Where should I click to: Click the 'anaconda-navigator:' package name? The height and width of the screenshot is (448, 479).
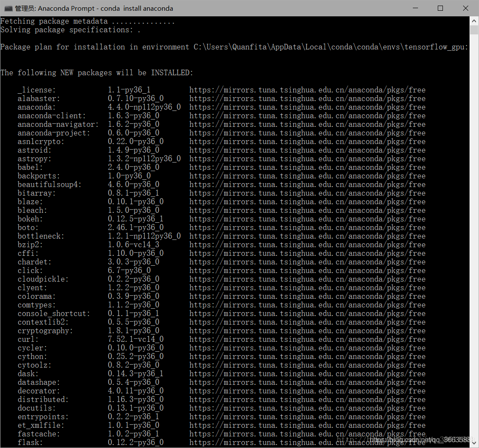pyautogui.click(x=58, y=124)
